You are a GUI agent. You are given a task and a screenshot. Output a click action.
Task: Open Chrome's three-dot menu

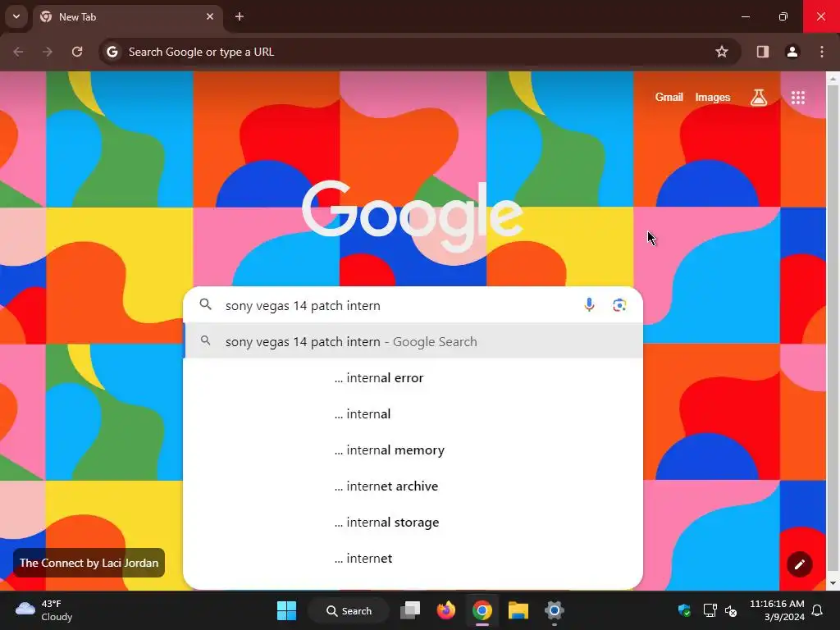(822, 52)
